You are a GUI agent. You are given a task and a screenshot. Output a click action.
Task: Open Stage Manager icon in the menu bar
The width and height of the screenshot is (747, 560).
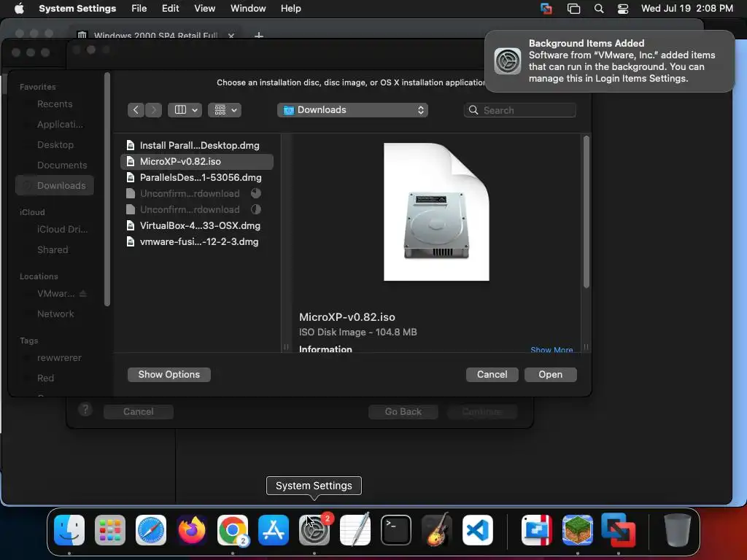click(573, 9)
